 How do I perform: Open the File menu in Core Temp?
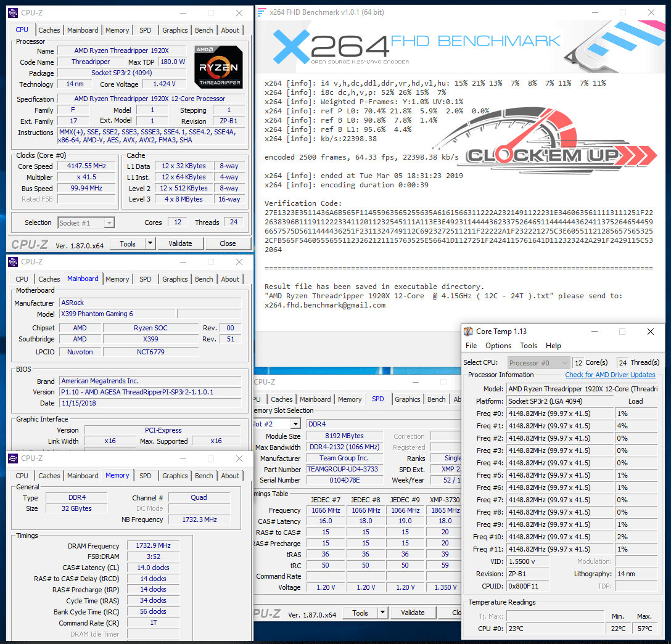(x=471, y=346)
